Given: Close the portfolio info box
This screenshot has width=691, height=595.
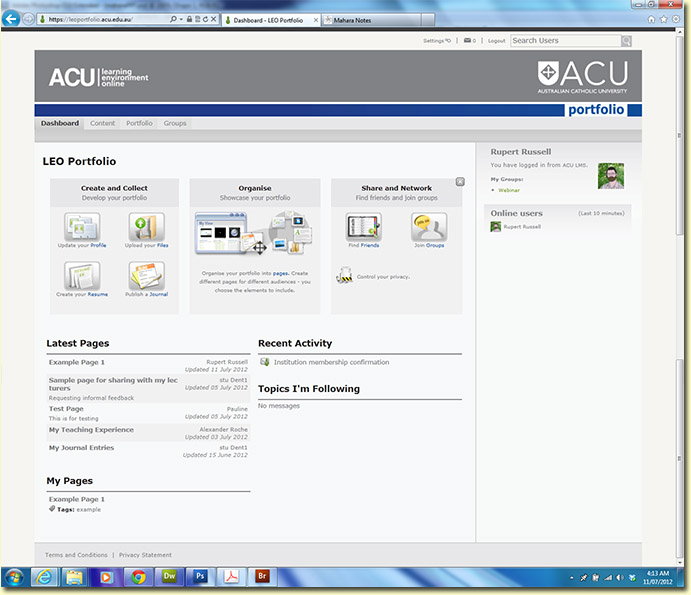Looking at the screenshot, I should 460,182.
